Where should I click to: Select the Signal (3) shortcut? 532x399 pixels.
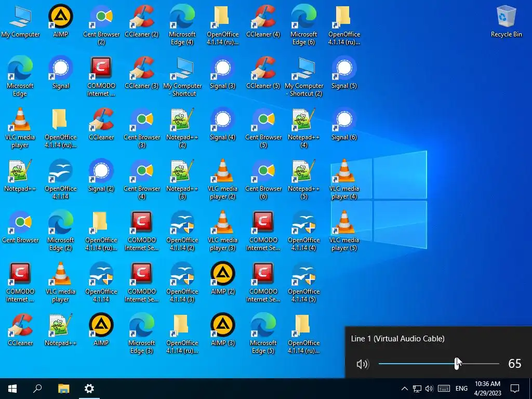[x=222, y=73]
